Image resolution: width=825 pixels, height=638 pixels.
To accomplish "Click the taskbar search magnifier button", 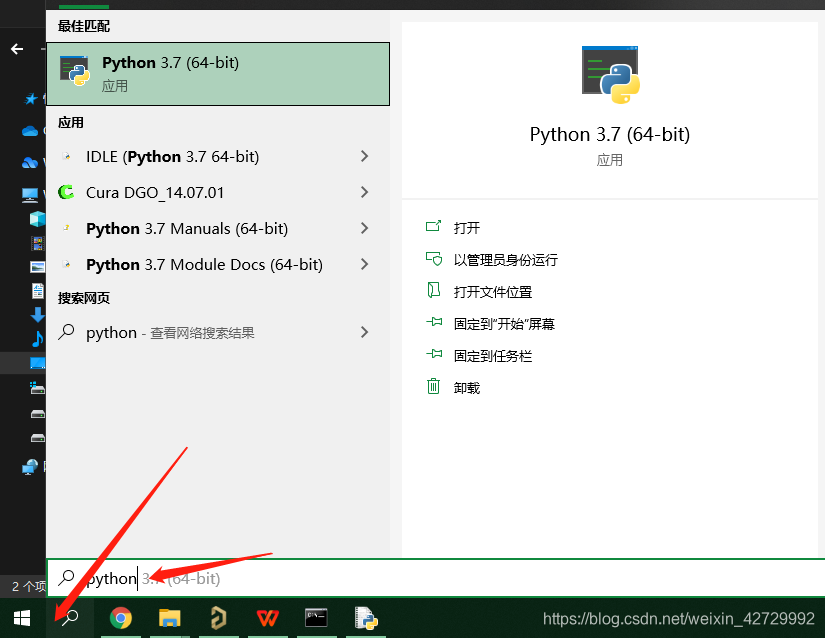I will point(70,618).
